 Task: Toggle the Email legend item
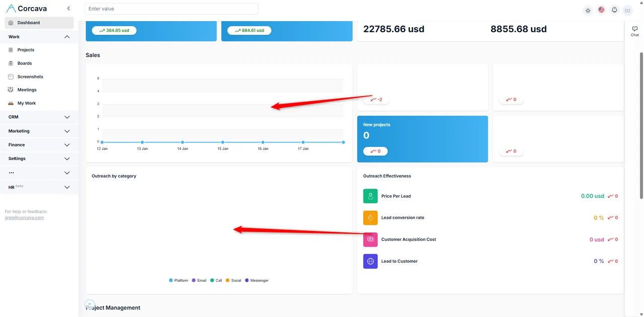click(x=199, y=280)
